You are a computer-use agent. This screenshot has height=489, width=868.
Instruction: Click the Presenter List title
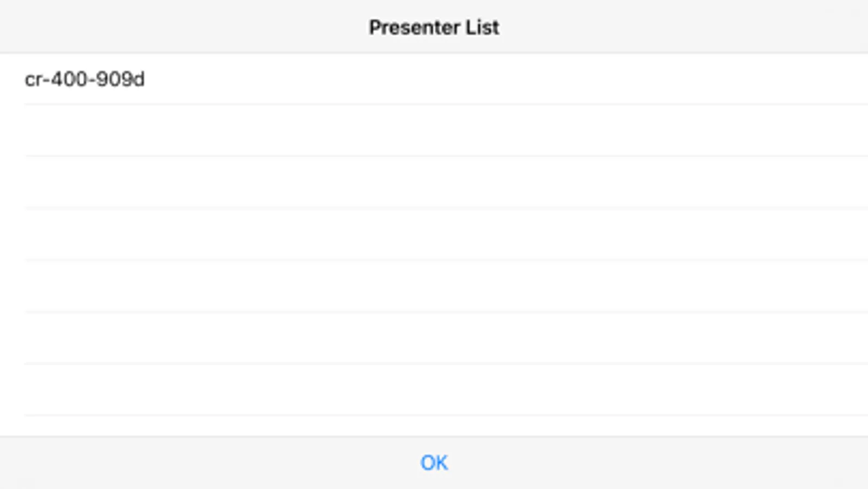click(434, 27)
